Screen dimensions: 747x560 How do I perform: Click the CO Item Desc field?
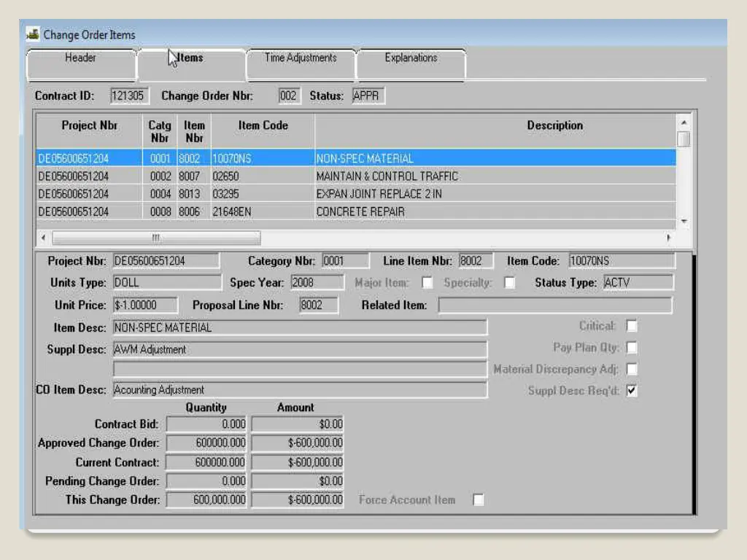[300, 389]
